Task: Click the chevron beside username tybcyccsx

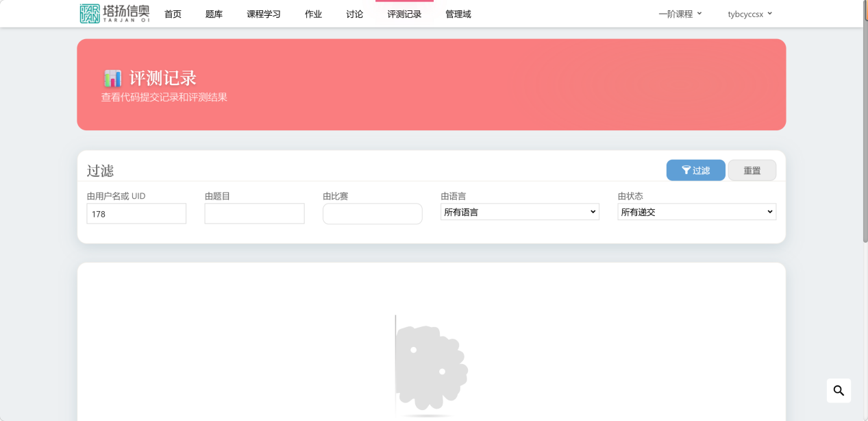Action: pyautogui.click(x=771, y=12)
